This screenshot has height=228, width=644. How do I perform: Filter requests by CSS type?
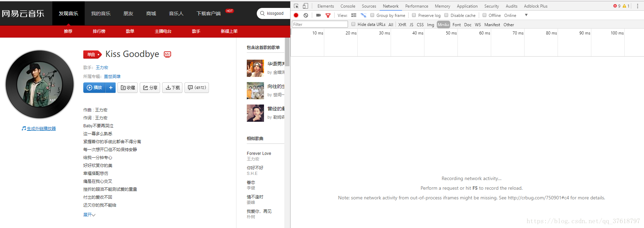(x=420, y=24)
